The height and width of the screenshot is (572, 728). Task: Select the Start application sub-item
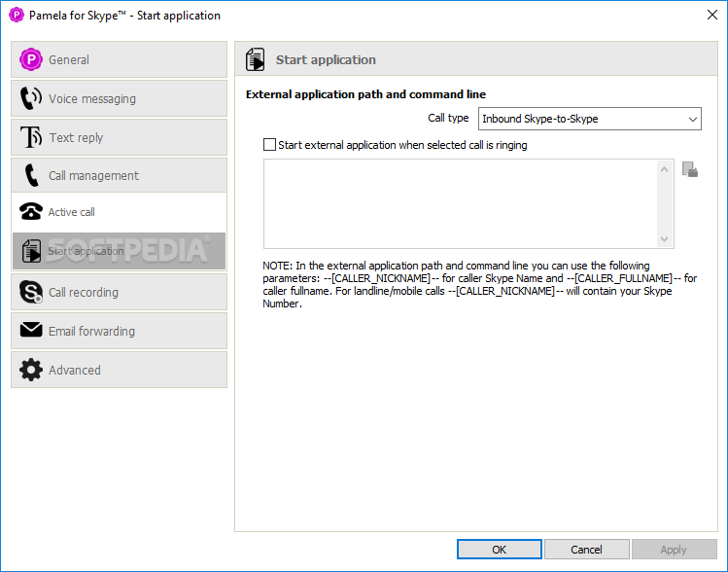119,251
